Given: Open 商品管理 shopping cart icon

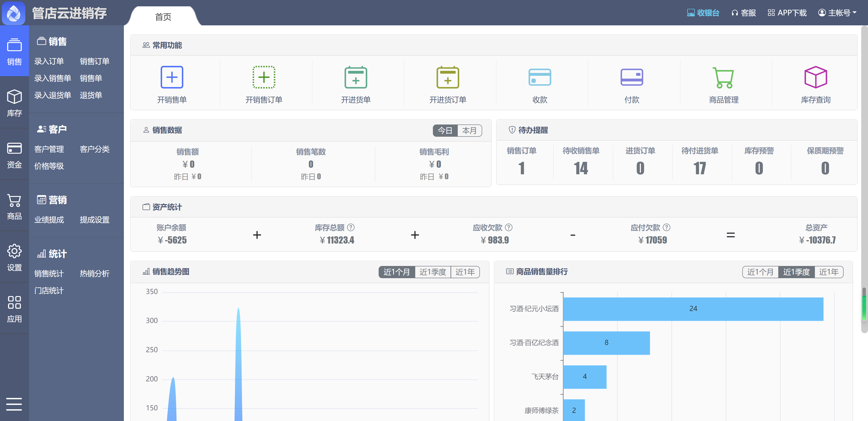Looking at the screenshot, I should pyautogui.click(x=723, y=77).
